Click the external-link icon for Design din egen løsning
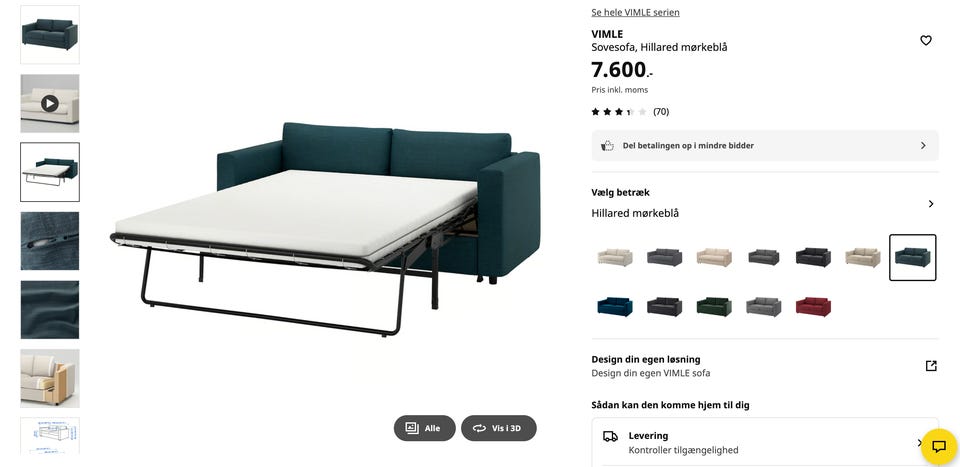 point(931,366)
